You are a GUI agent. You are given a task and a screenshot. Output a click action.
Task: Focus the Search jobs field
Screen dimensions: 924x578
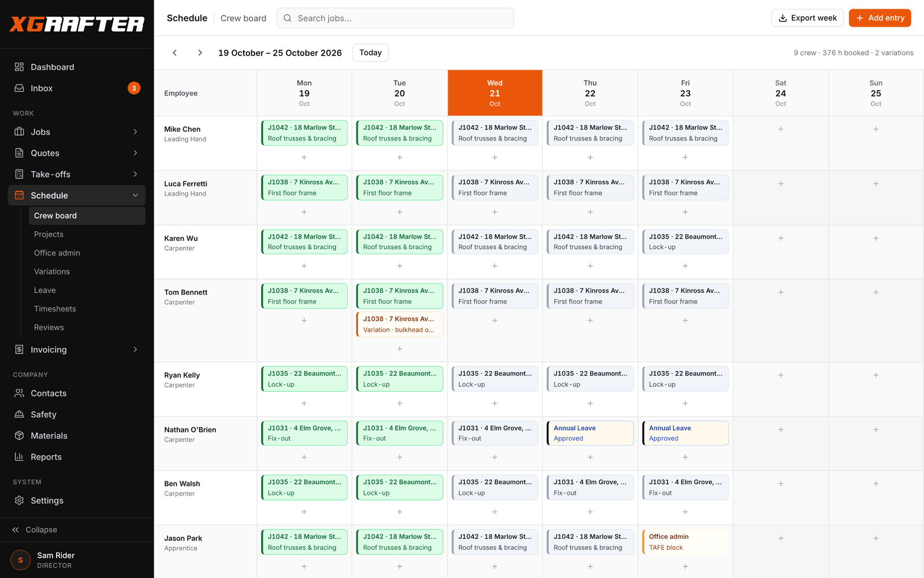pos(395,18)
